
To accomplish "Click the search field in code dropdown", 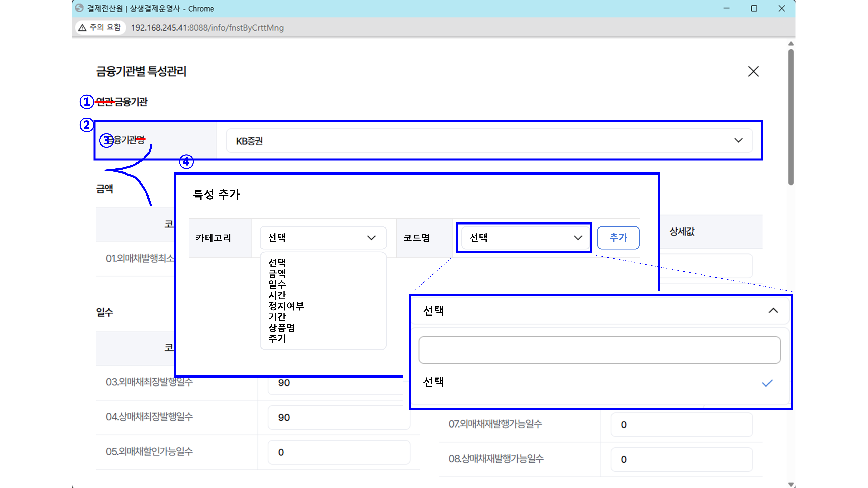I will [x=599, y=350].
